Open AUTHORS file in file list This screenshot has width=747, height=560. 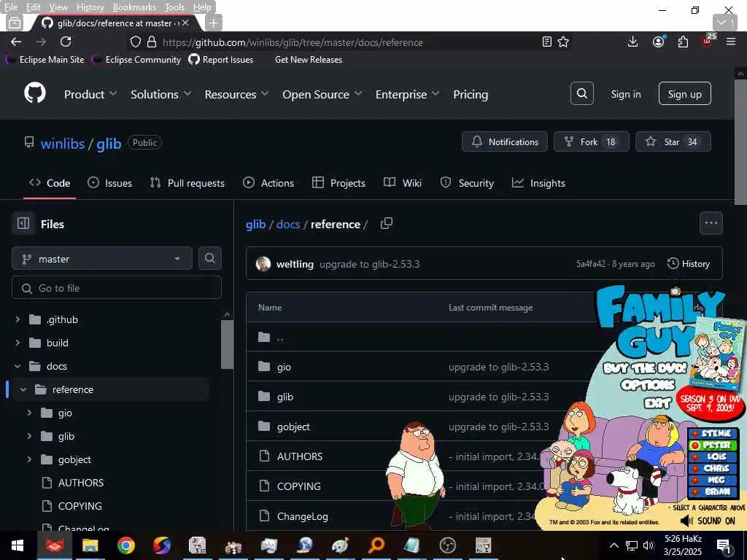tap(299, 456)
